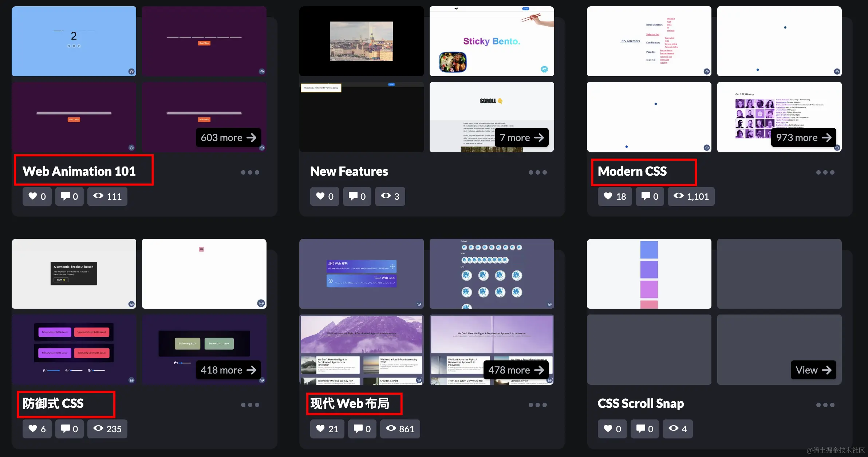
Task: Open the New Features collection title
Action: (x=349, y=171)
